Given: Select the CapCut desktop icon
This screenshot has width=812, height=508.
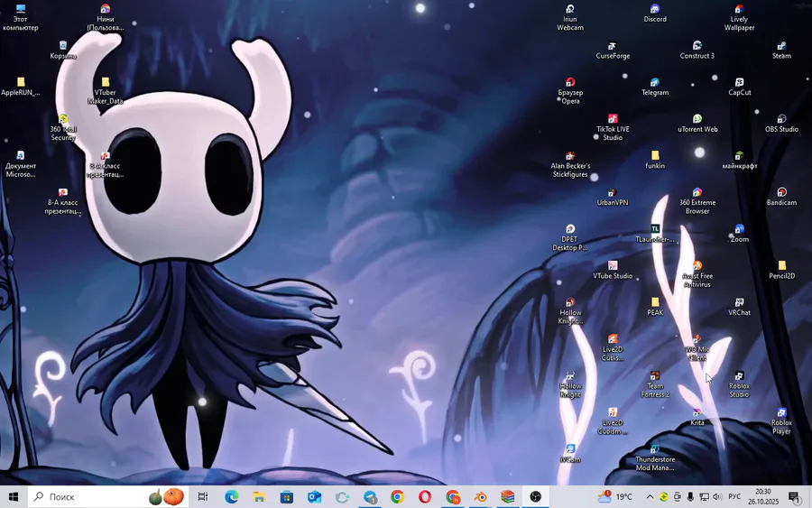Looking at the screenshot, I should pos(740,87).
